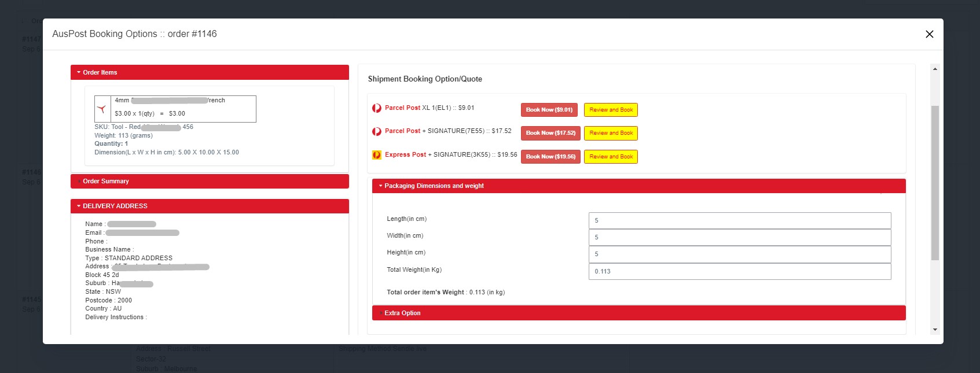Focus the Length(in cm) input field
980x373 pixels.
tap(740, 220)
